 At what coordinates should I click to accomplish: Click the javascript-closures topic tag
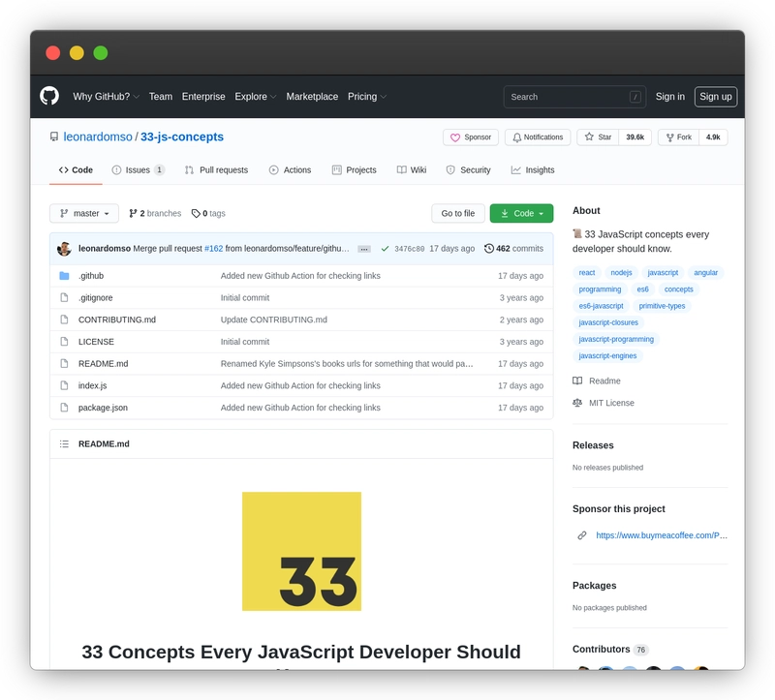coord(608,322)
